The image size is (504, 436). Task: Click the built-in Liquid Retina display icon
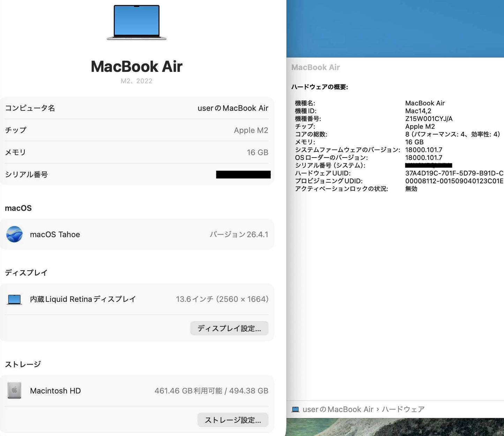click(x=14, y=299)
